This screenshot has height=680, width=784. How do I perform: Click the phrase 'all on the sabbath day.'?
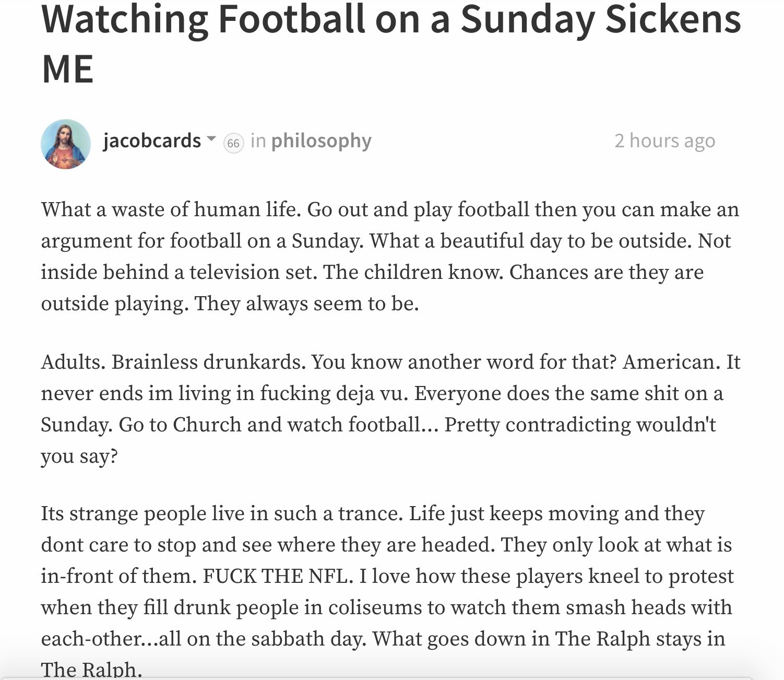[x=263, y=639]
